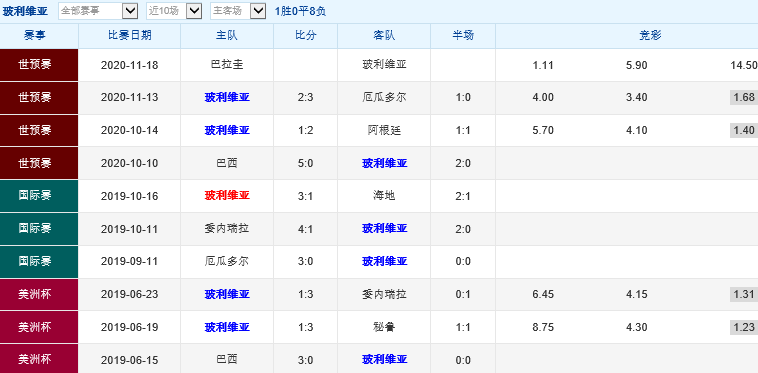Select the 竞彩 column header
This screenshot has height=373, width=758.
[x=650, y=35]
